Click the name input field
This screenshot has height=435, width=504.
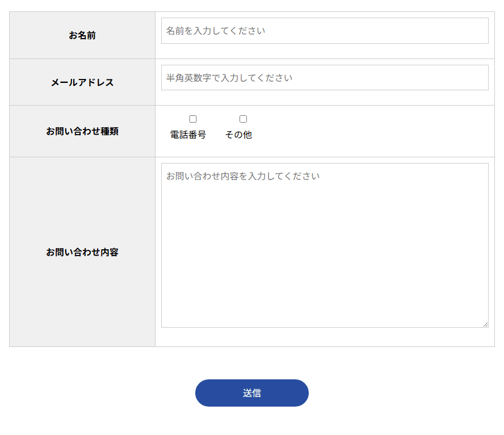[325, 31]
